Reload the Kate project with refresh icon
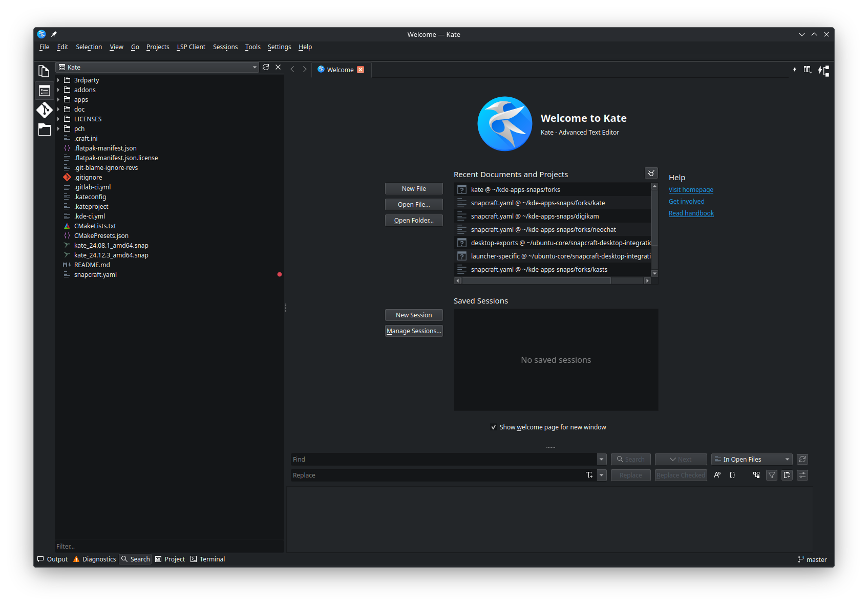Screen dimensions: 868x607 coord(266,67)
